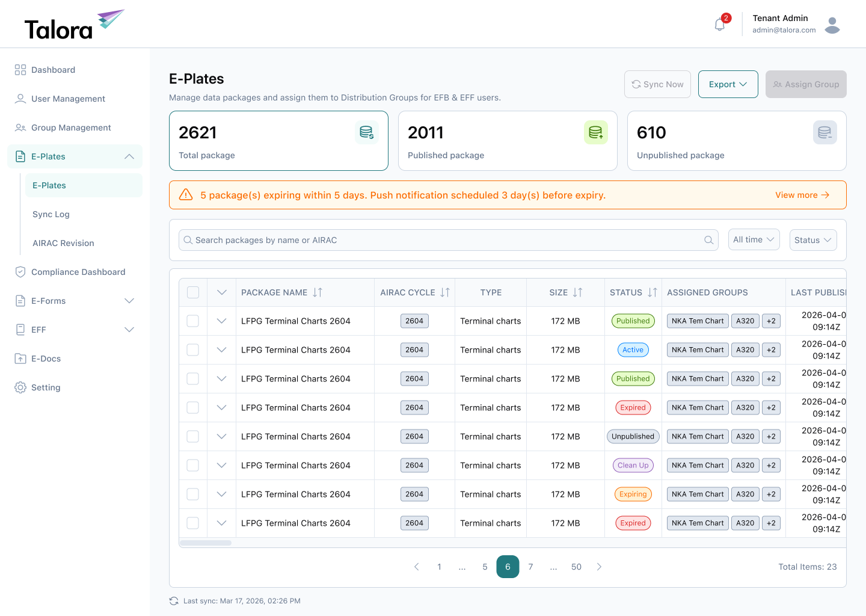Sort by Size column
Viewport: 866px width, 616px height.
[x=578, y=292]
